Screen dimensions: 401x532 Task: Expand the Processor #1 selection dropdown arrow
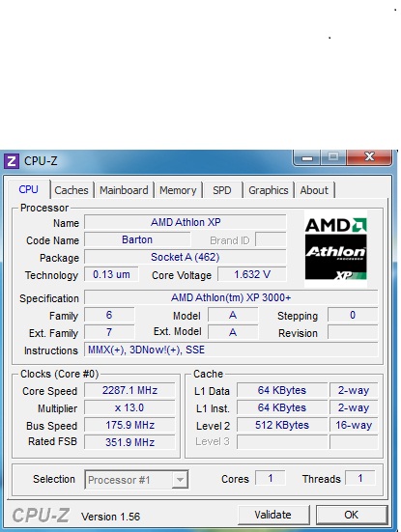point(180,480)
